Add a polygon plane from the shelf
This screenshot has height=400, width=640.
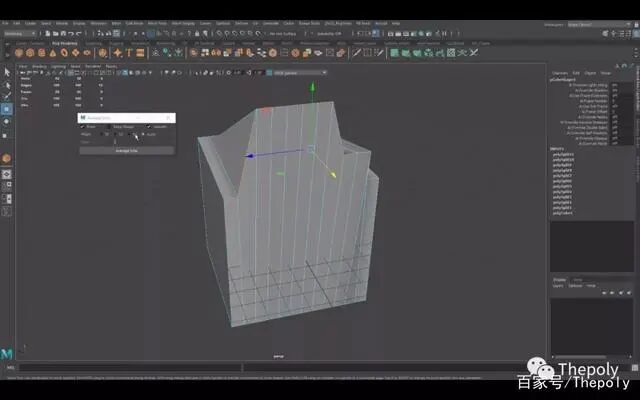pos(76,53)
